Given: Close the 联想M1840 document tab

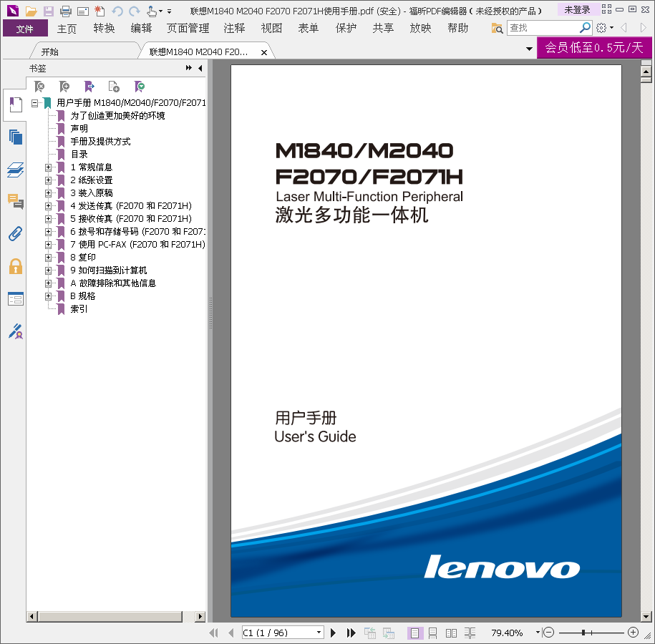Looking at the screenshot, I should click(264, 53).
